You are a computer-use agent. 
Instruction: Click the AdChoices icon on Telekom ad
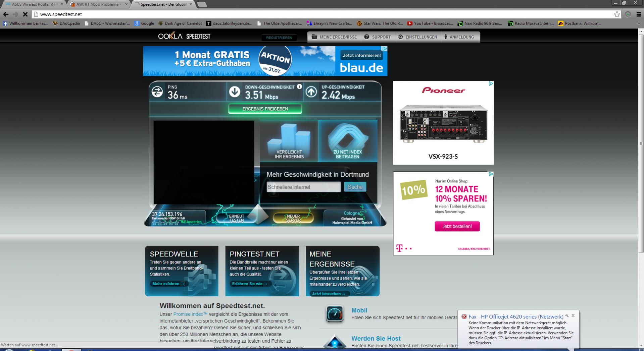point(491,174)
